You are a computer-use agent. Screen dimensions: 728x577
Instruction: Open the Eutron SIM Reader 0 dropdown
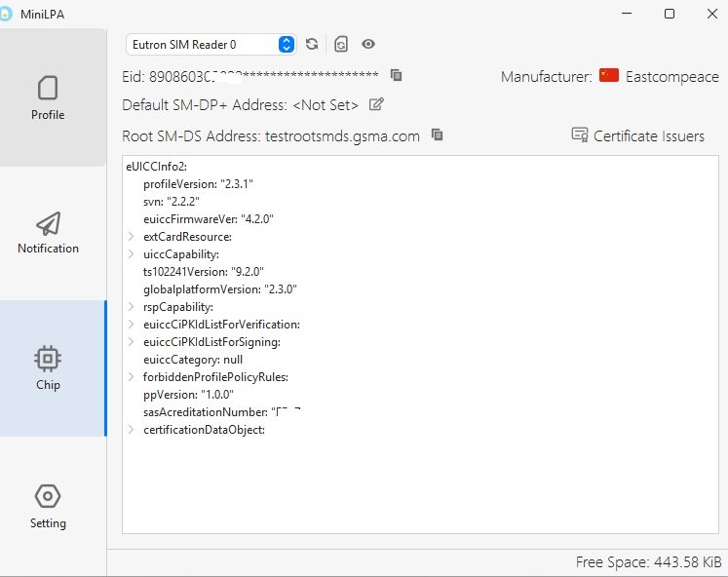[211, 44]
